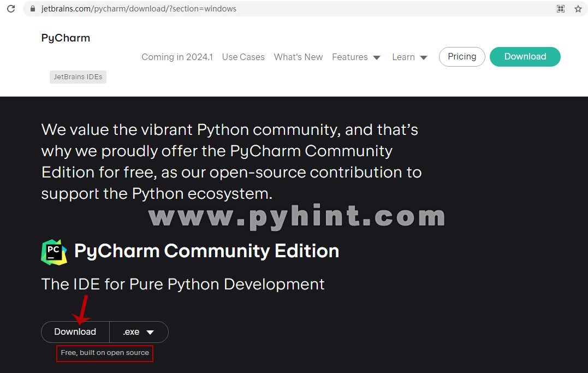Open the PyCharm home logo link
Screen dimensions: 588x373
point(66,38)
